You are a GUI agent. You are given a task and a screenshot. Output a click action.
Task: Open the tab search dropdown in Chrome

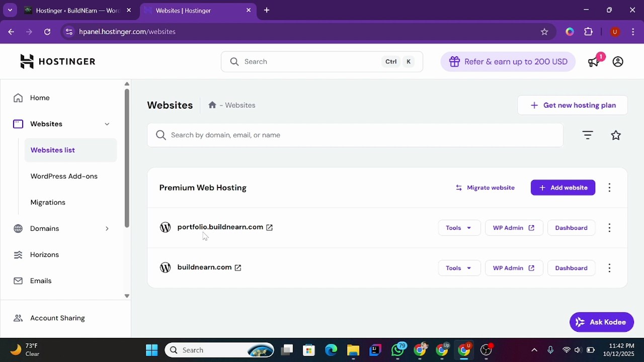(x=10, y=10)
